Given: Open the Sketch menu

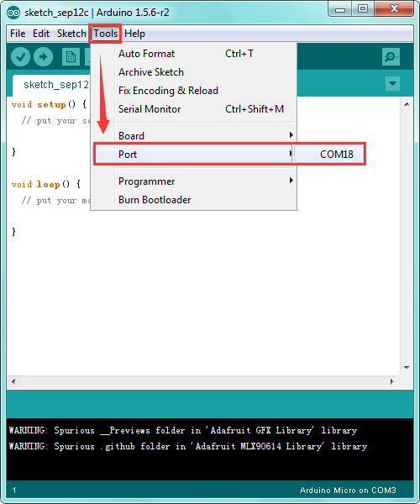Looking at the screenshot, I should point(71,34).
